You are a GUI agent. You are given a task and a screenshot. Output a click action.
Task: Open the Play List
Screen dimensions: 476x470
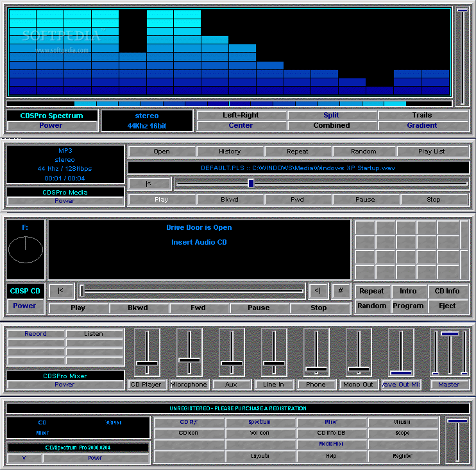coord(432,152)
